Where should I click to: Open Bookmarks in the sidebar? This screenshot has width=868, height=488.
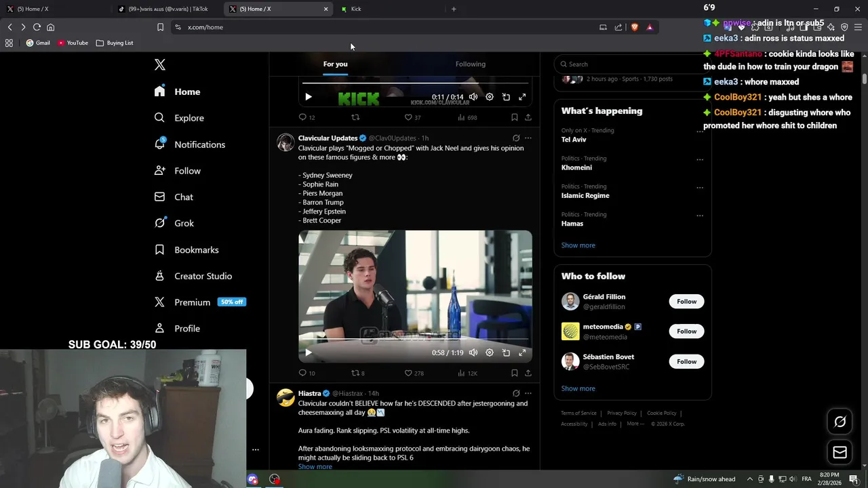point(186,249)
